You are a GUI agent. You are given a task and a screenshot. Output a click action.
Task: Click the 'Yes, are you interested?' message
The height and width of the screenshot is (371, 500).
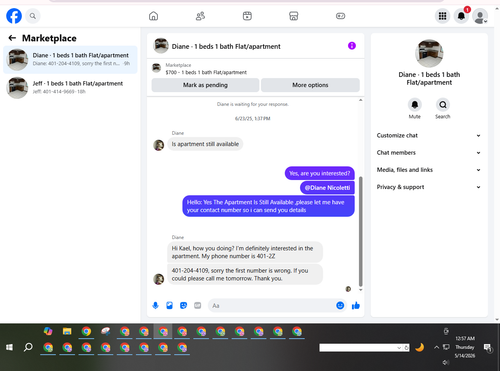tap(320, 173)
